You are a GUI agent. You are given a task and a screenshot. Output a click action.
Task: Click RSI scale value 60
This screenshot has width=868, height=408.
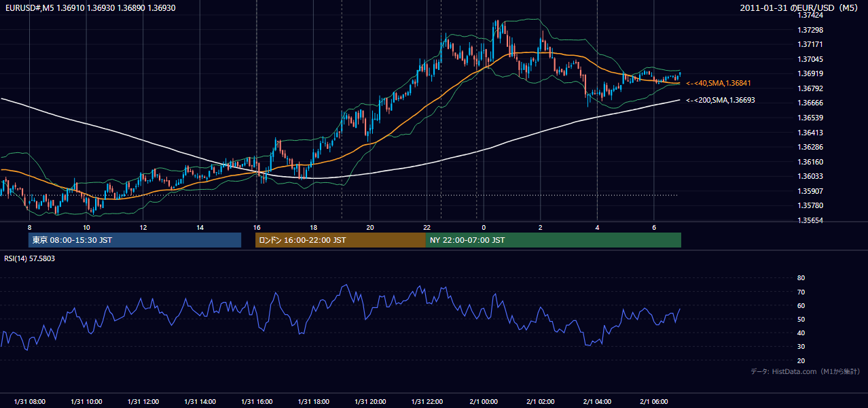[x=801, y=305]
